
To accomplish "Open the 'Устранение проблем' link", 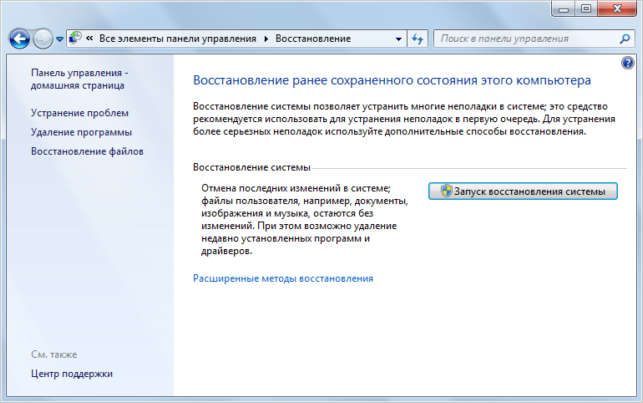I will click(80, 113).
